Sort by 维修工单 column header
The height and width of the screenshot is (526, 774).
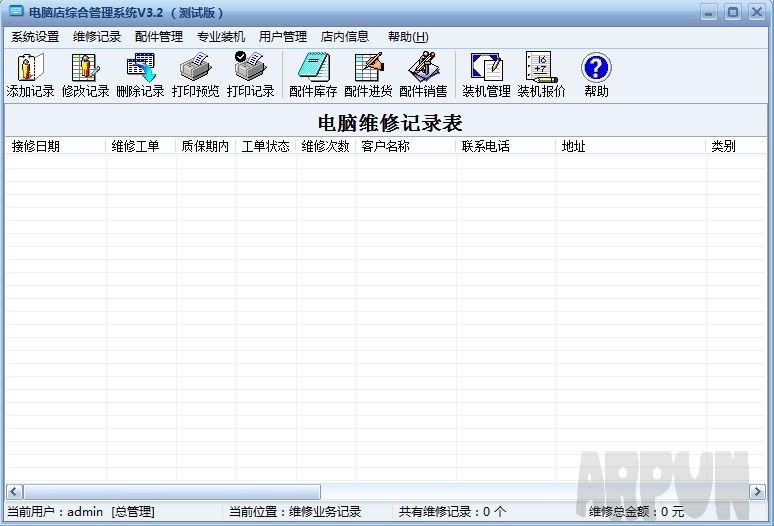point(141,146)
